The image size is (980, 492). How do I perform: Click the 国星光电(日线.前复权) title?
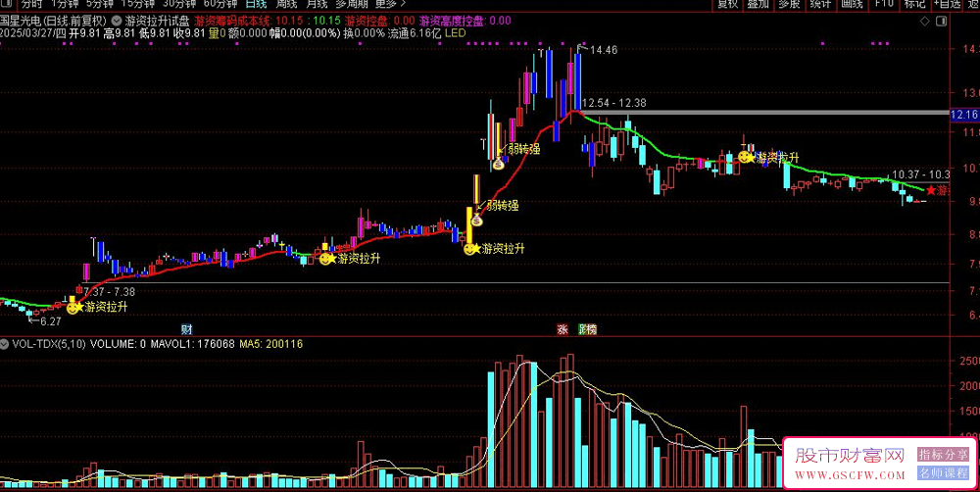click(x=54, y=21)
